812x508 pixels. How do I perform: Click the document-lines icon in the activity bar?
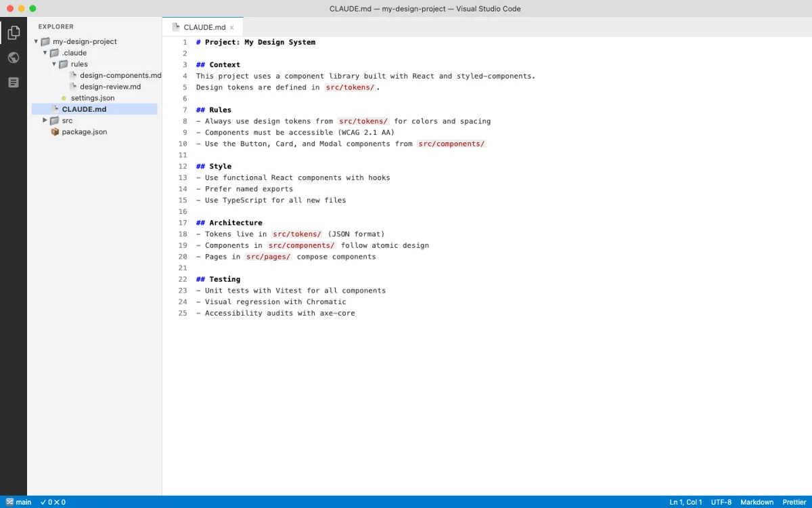[x=14, y=82]
